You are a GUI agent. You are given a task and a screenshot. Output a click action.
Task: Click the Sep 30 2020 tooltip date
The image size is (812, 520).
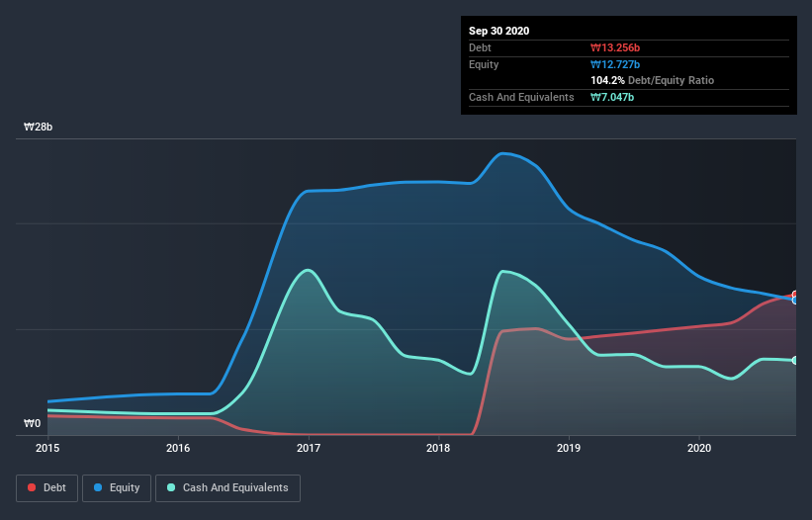[499, 31]
